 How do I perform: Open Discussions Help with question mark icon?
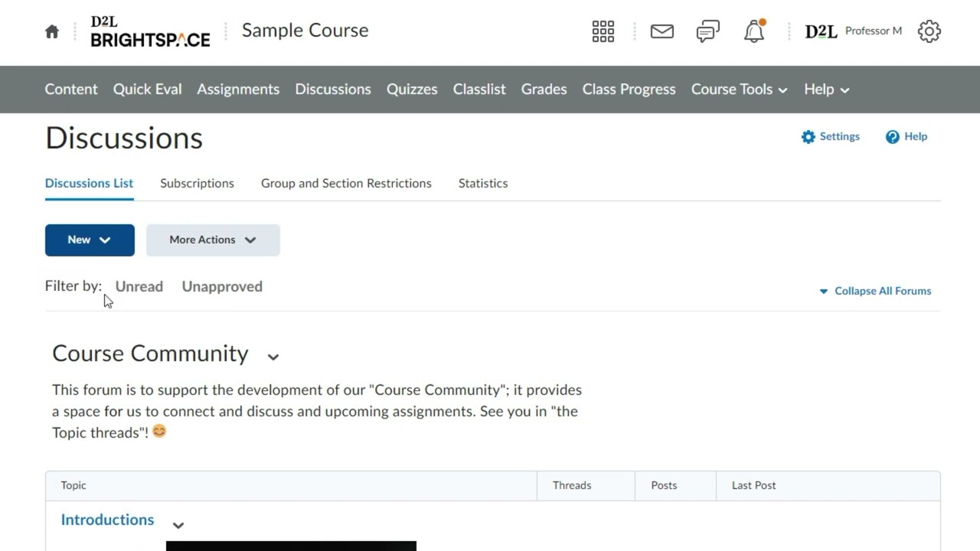click(x=906, y=136)
